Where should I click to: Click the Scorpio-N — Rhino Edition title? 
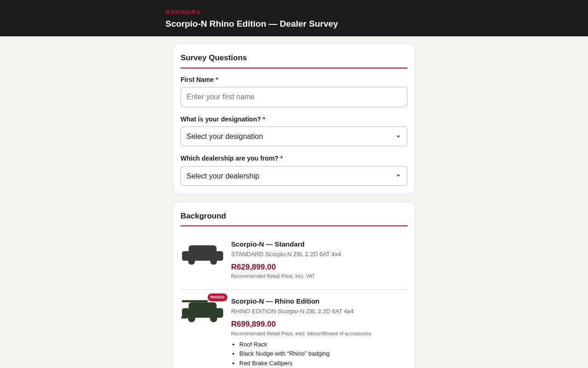pos(275,301)
